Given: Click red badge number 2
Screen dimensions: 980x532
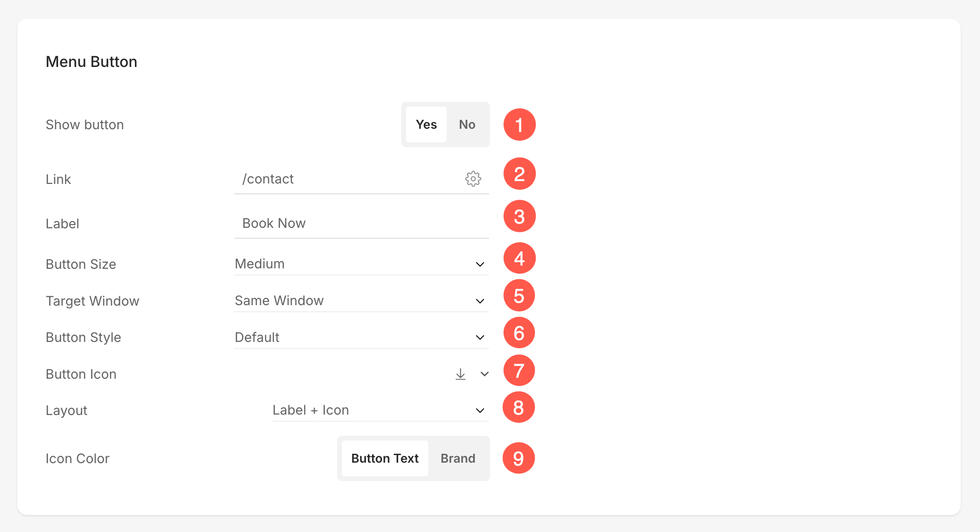Looking at the screenshot, I should coord(519,174).
